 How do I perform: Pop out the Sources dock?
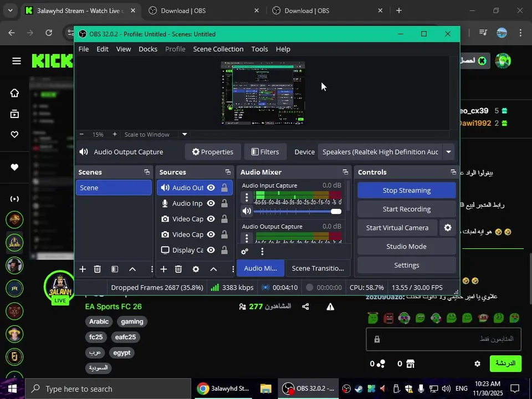[228, 172]
